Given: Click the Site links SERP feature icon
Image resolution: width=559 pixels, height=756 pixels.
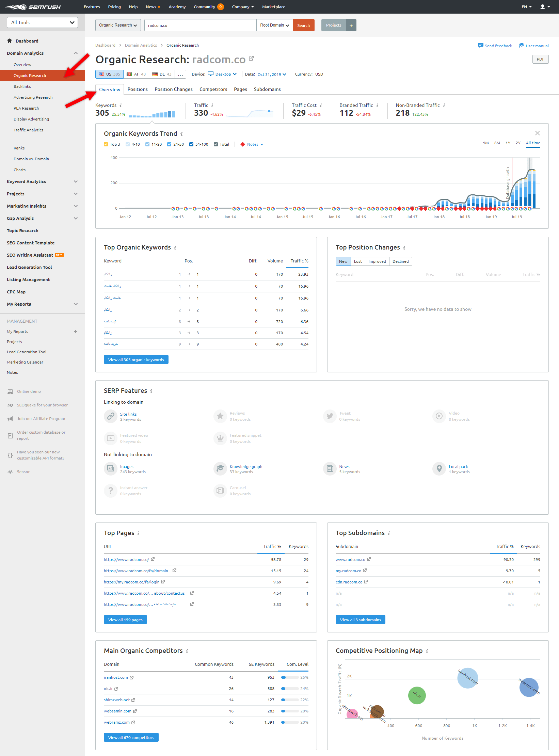Looking at the screenshot, I should pos(111,416).
